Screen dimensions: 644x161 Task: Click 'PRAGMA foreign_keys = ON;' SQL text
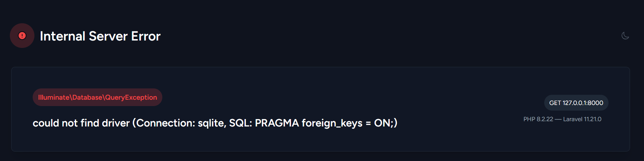tap(325, 123)
